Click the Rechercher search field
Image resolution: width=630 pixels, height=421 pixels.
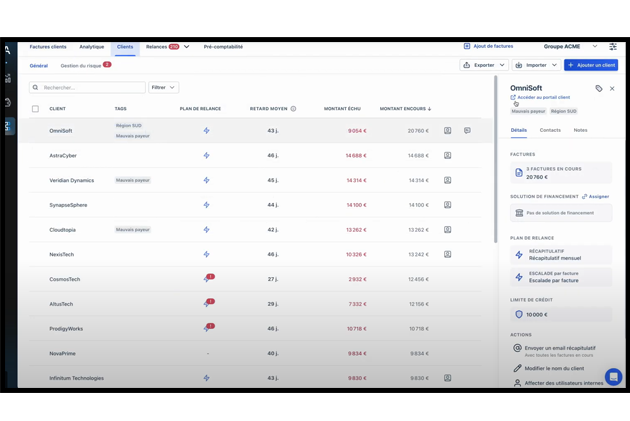[x=88, y=88]
